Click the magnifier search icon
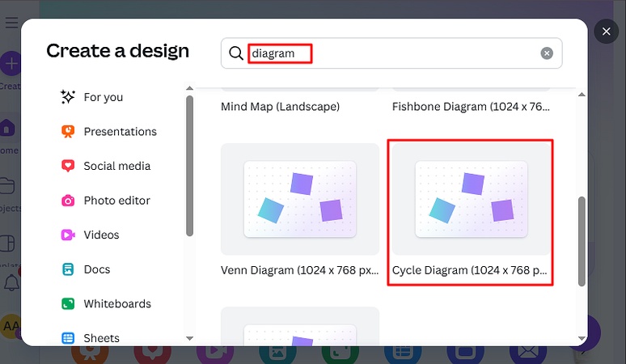This screenshot has width=626, height=364. [236, 53]
